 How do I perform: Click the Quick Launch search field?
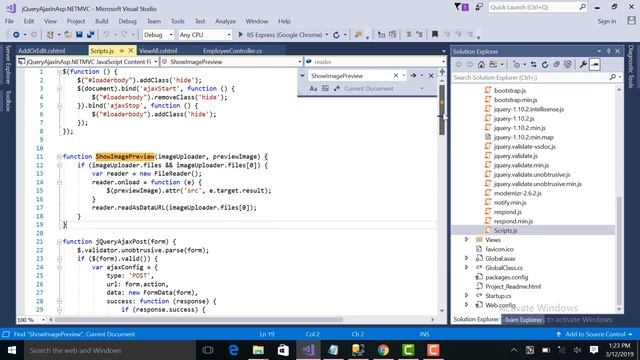pyautogui.click(x=538, y=7)
